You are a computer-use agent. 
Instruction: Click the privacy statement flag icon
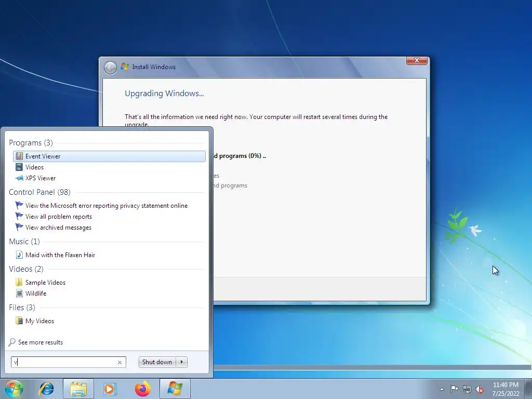pyautogui.click(x=19, y=205)
